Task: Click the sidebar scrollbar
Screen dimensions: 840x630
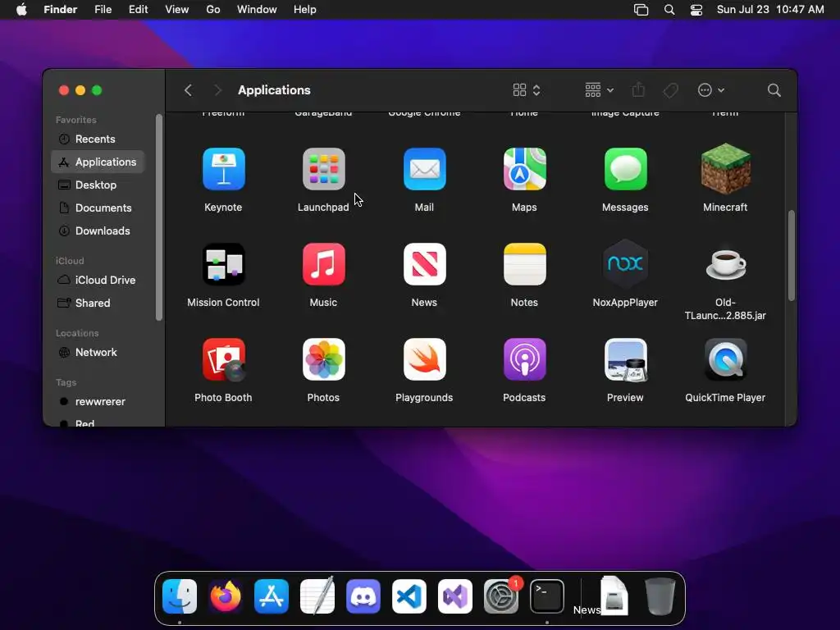Action: (x=158, y=217)
